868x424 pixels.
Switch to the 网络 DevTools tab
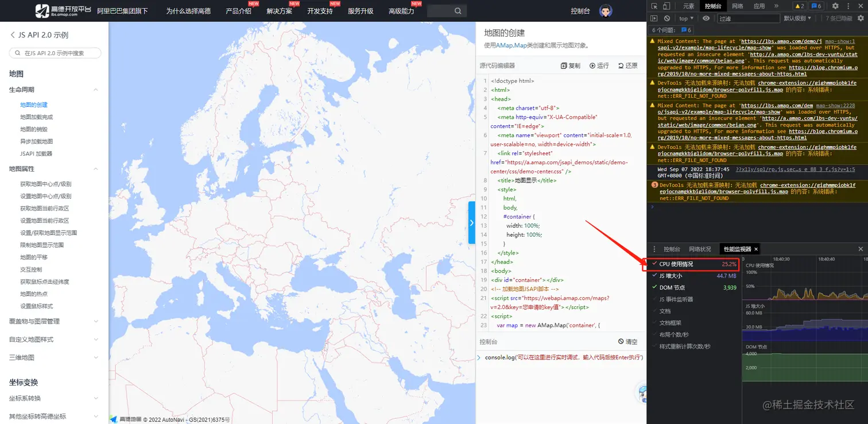[738, 6]
